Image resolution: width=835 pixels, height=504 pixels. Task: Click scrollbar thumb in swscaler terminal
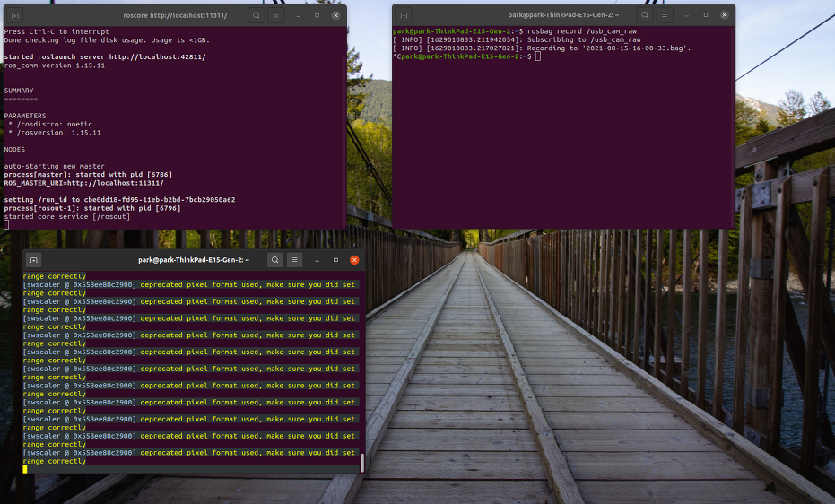362,463
